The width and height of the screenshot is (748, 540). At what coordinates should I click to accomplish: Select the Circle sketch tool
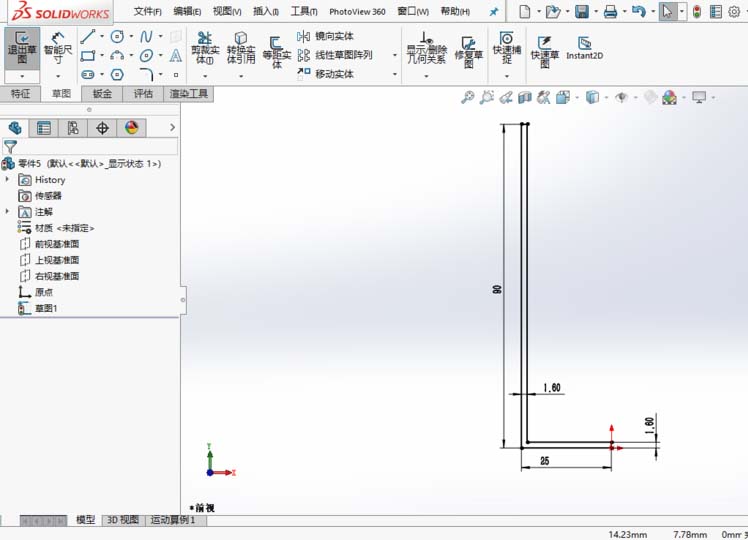click(117, 36)
